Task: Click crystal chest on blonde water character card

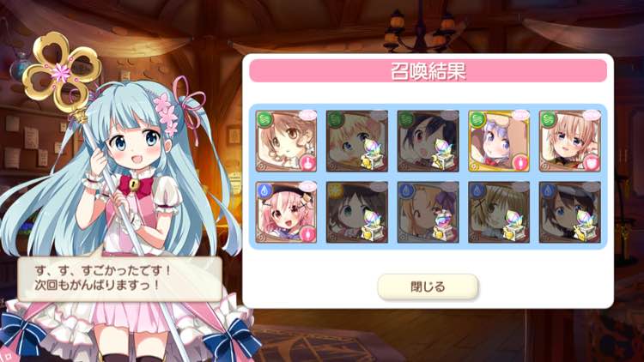Action: (514, 226)
